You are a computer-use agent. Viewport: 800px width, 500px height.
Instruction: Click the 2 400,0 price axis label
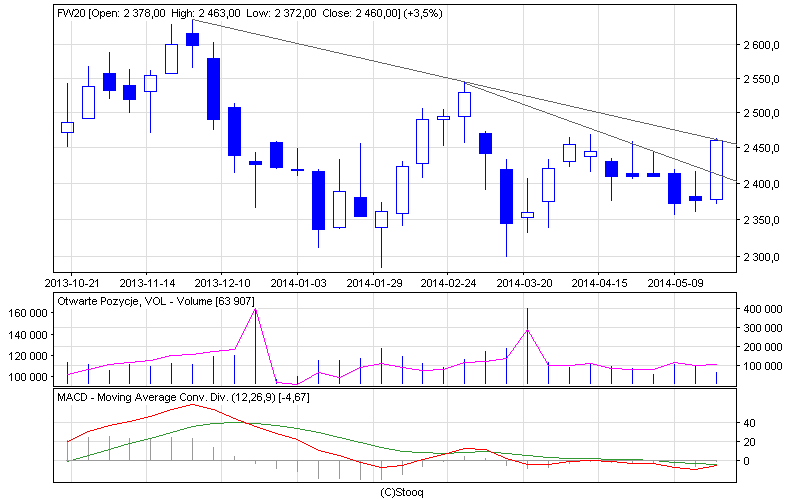[x=761, y=184]
